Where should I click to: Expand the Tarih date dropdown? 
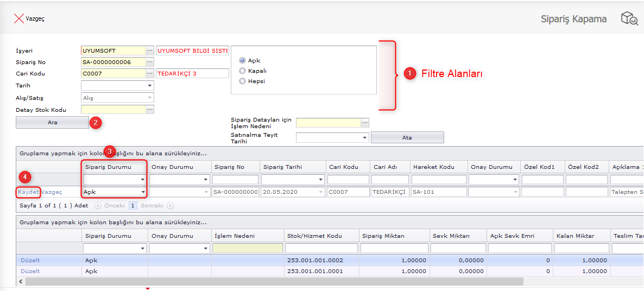[x=149, y=86]
